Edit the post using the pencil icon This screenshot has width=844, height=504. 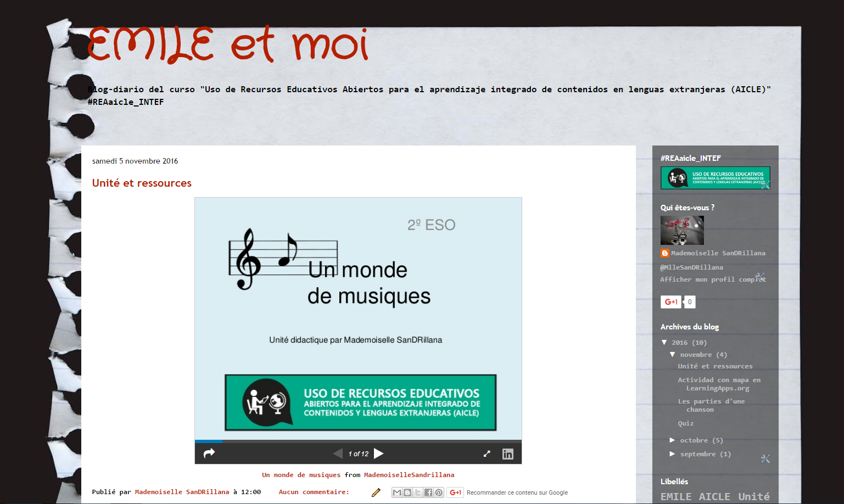[x=376, y=492]
